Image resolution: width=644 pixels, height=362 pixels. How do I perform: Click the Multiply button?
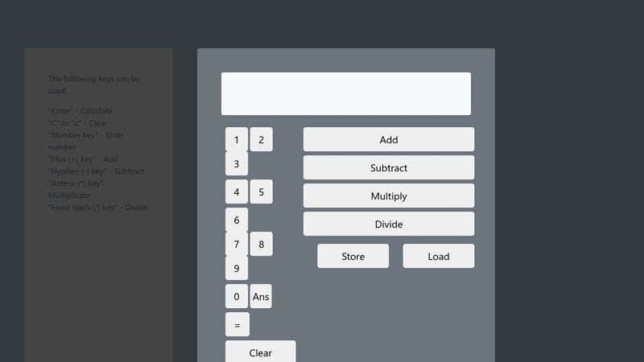[389, 196]
